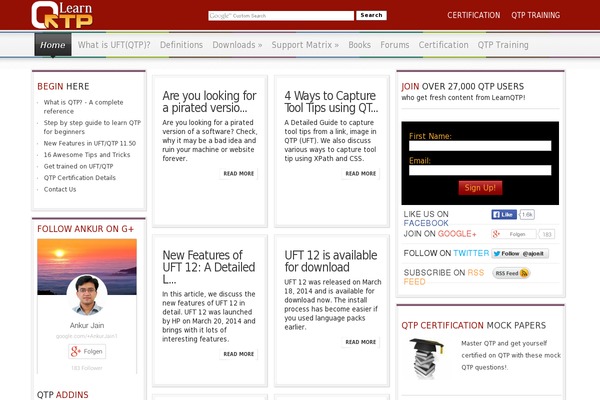Open 'New Features of UFT 12' article title
The height and width of the screenshot is (400, 600).
pyautogui.click(x=209, y=267)
